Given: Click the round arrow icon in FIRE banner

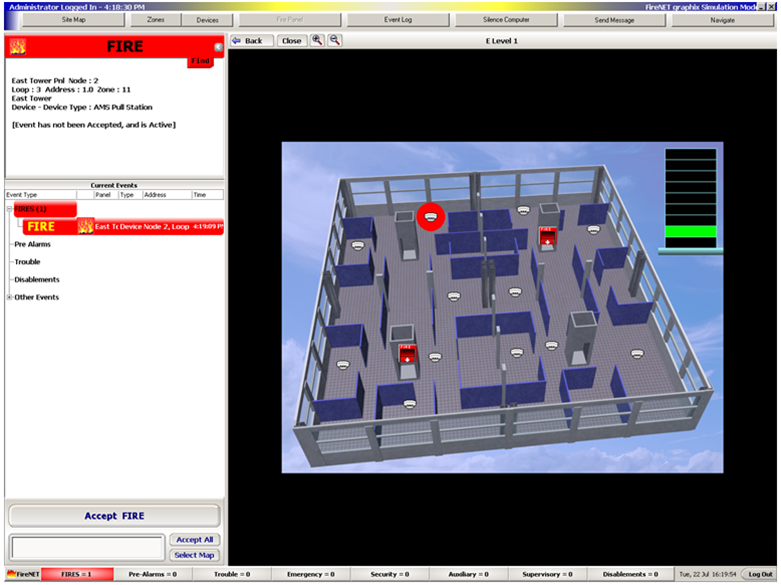Looking at the screenshot, I should (x=218, y=47).
